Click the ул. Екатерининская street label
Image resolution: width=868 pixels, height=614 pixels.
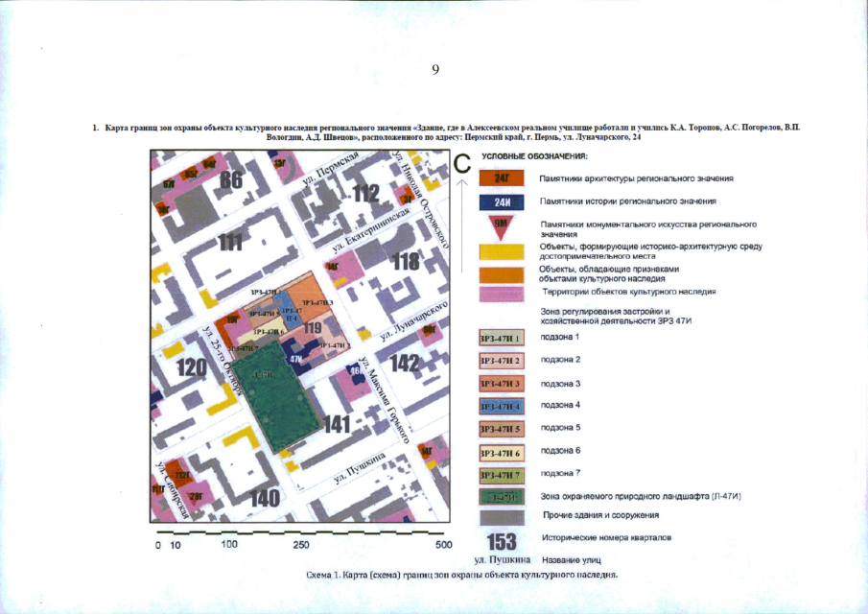[371, 229]
